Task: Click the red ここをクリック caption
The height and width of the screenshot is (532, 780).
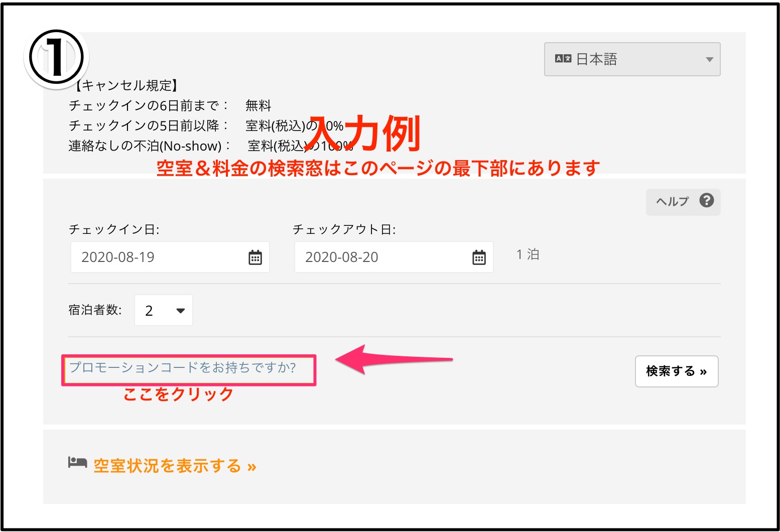Action: coord(178,394)
